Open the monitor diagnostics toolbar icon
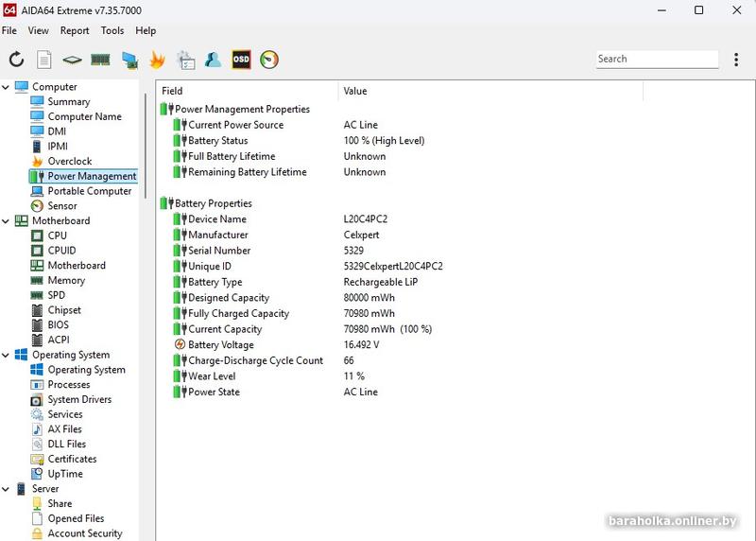This screenshot has height=541, width=756. click(x=129, y=60)
